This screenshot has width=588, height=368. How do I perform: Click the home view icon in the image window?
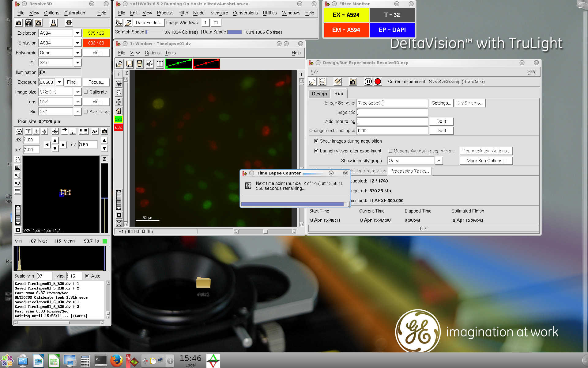tap(119, 111)
